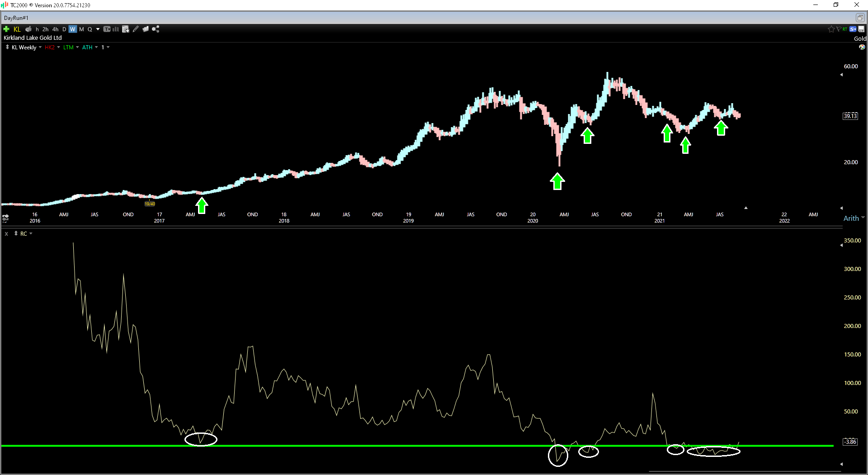Click the -3.86 RC value label

850,442
